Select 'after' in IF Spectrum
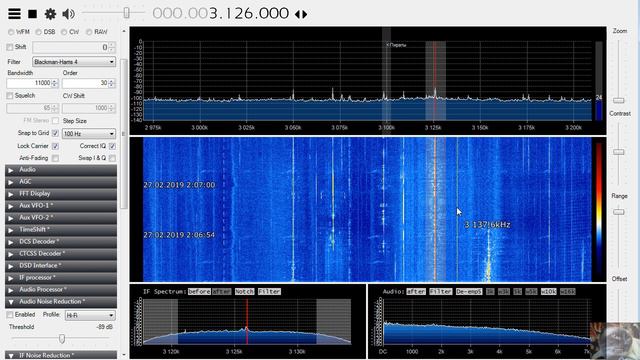The image size is (640, 360). pyautogui.click(x=222, y=291)
